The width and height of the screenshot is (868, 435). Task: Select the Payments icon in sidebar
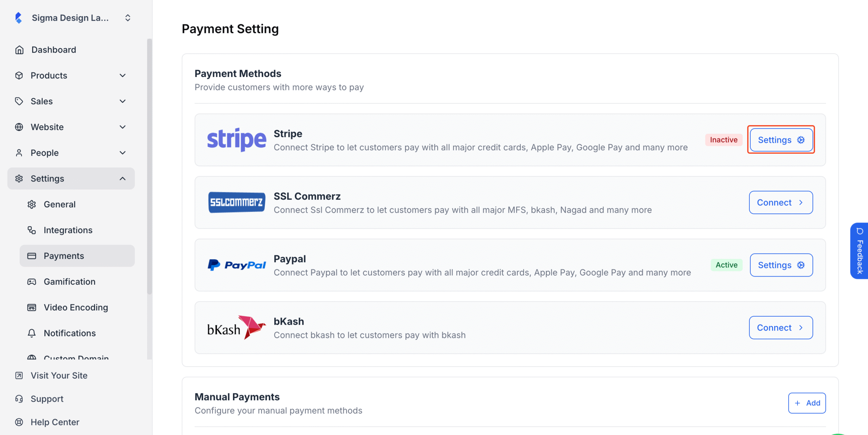pos(32,256)
